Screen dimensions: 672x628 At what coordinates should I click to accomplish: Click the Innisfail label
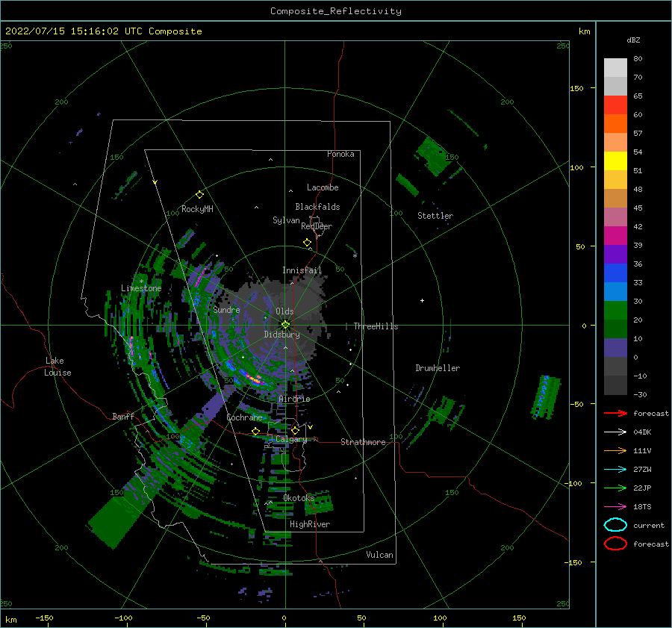pyautogui.click(x=302, y=270)
